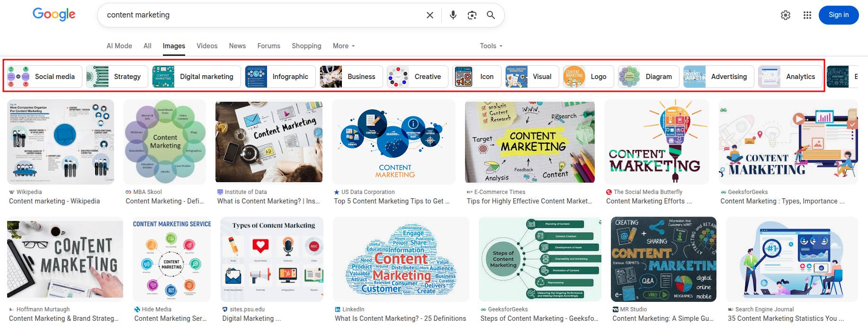Open Google Lens camera search icon
This screenshot has width=868, height=326.
click(x=472, y=15)
